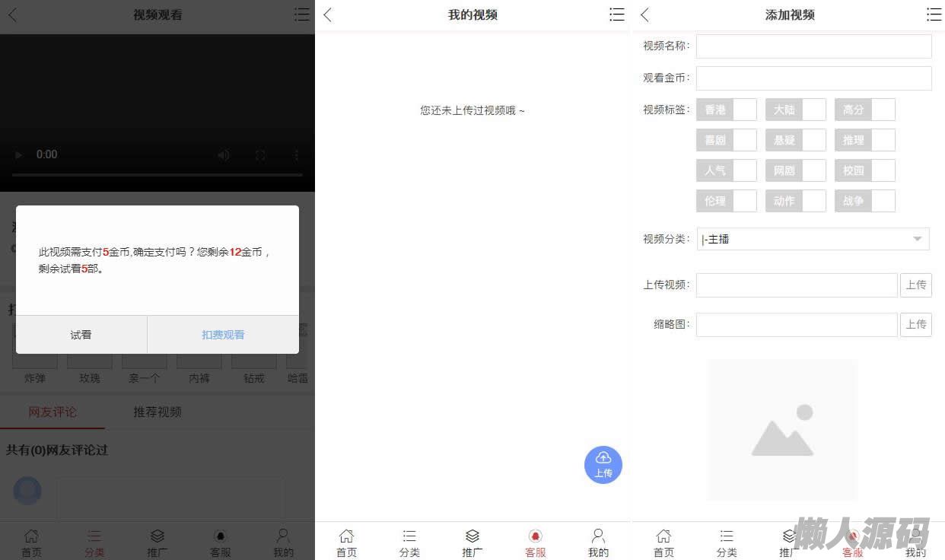The width and height of the screenshot is (945, 560).
Task: Open the list menu icon on 添加视频 header
Action: point(934,14)
